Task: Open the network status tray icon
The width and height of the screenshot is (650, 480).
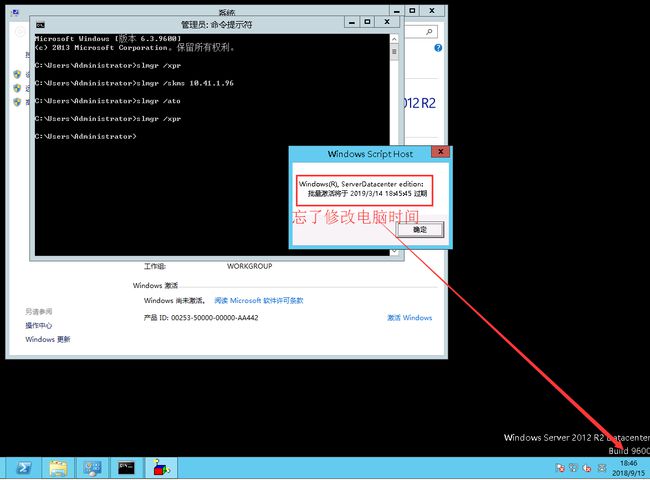Action: [573, 468]
